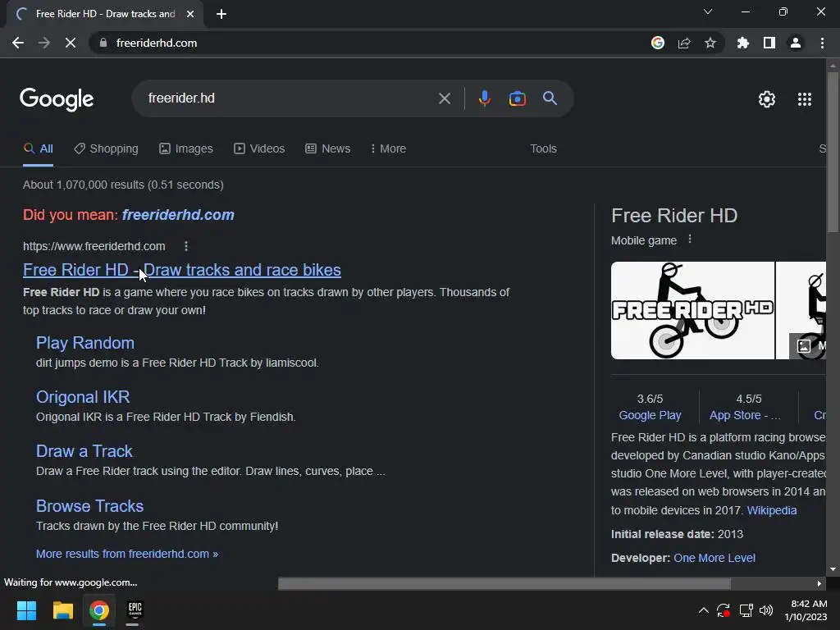Show hidden system tray icons
840x630 pixels.
click(x=703, y=610)
